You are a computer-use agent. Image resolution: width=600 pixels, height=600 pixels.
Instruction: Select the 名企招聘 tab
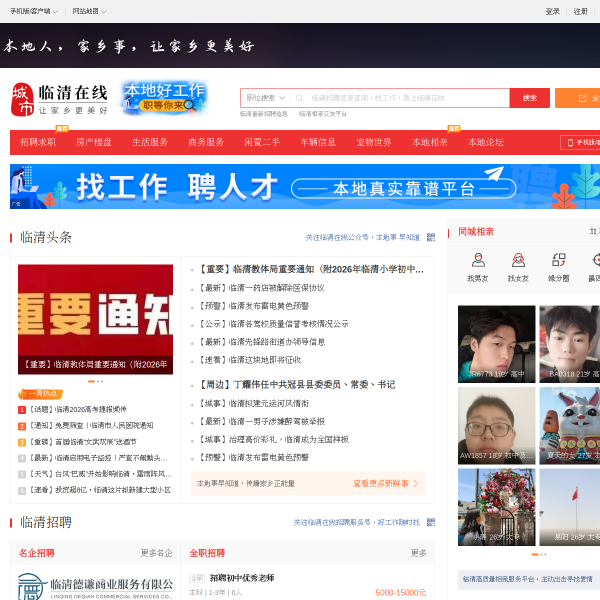(36, 553)
